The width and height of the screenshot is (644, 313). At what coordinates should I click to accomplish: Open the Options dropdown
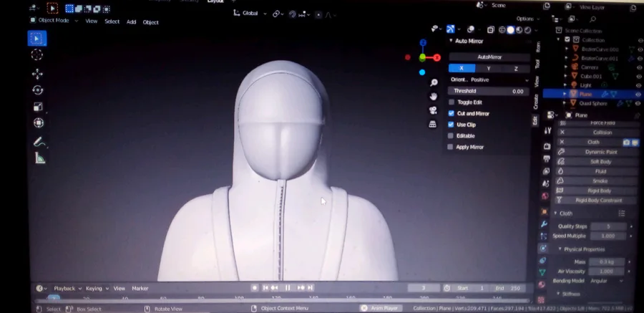coord(528,19)
